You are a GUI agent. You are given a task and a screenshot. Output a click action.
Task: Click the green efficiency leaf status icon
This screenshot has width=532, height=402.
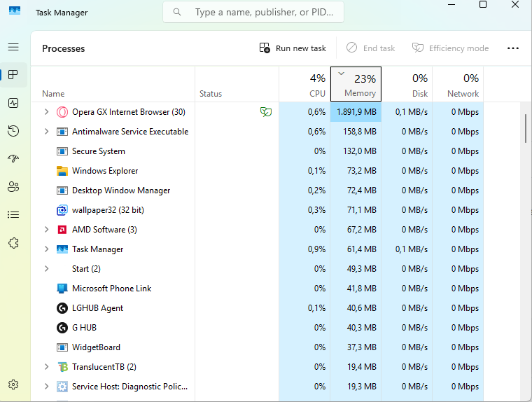[x=266, y=111]
